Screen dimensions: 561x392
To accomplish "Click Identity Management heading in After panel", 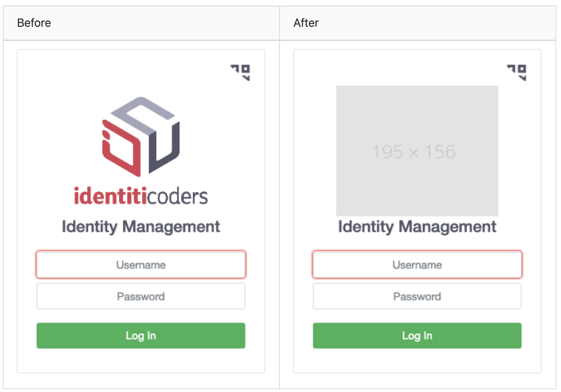I will pyautogui.click(x=417, y=227).
